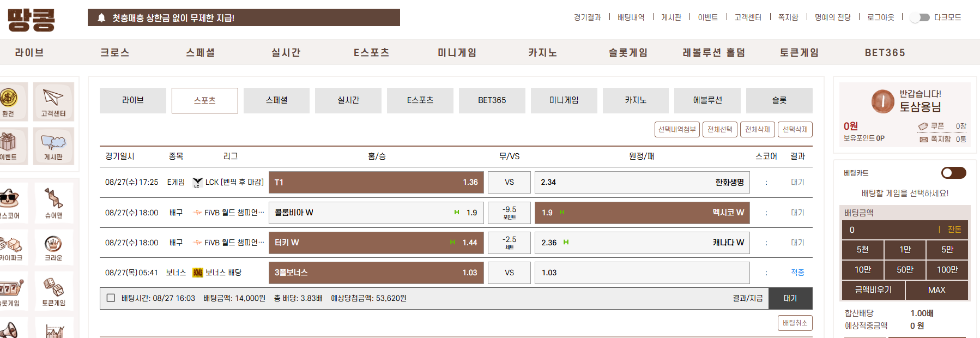Open the 에볼루션 bet history tab
Screen dimensions: 980x338
click(707, 100)
